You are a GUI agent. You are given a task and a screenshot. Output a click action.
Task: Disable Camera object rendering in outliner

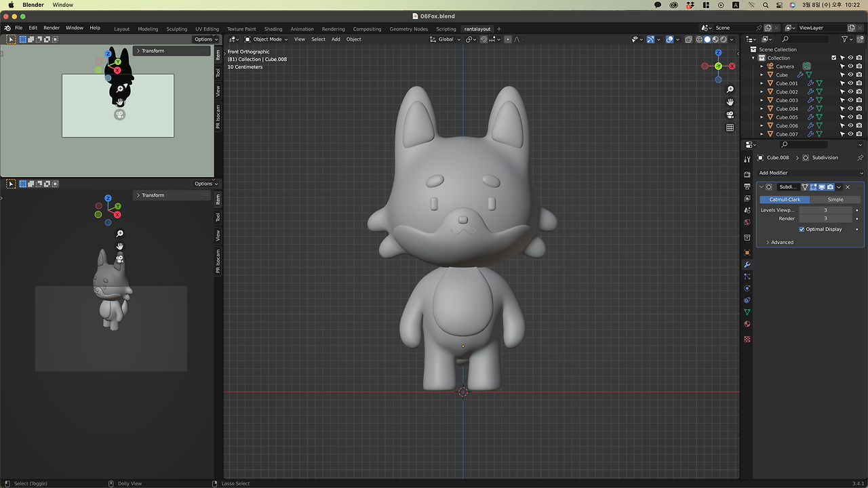(859, 66)
